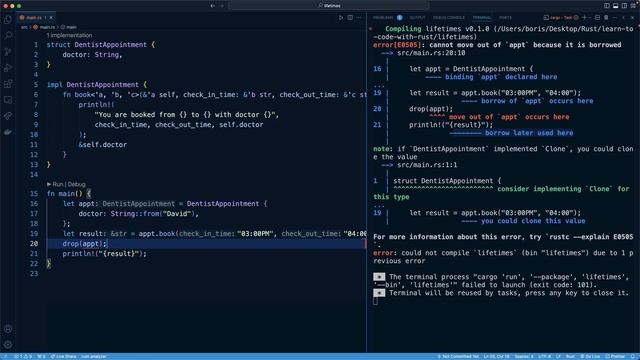
Task: Switch to the OUTPUT panel tab
Action: 417,18
